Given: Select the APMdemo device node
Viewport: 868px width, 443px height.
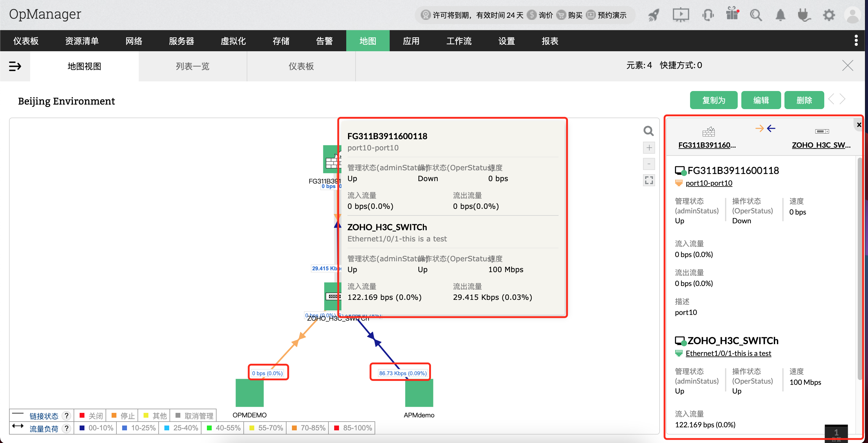Looking at the screenshot, I should (x=419, y=392).
